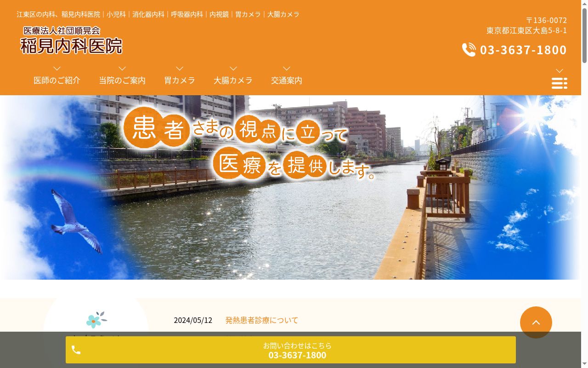
Task: Click the address 東京都江東区大島5-8-1
Action: point(527,30)
